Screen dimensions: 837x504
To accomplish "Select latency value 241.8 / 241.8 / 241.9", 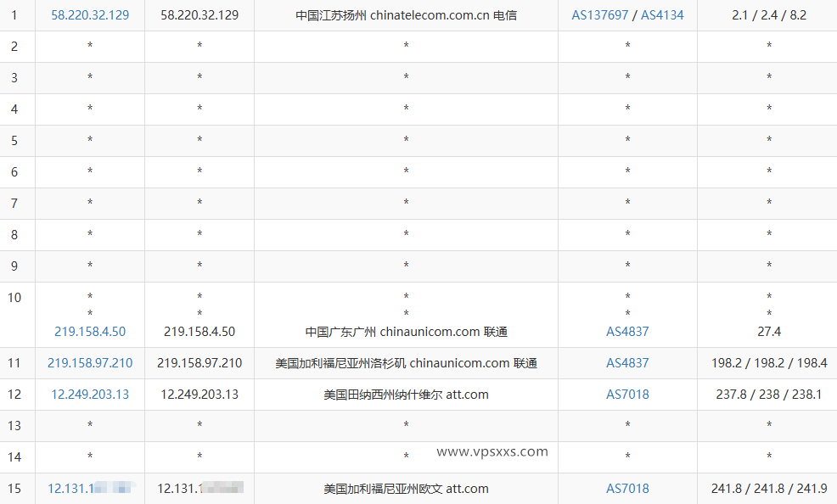I will point(769,488).
